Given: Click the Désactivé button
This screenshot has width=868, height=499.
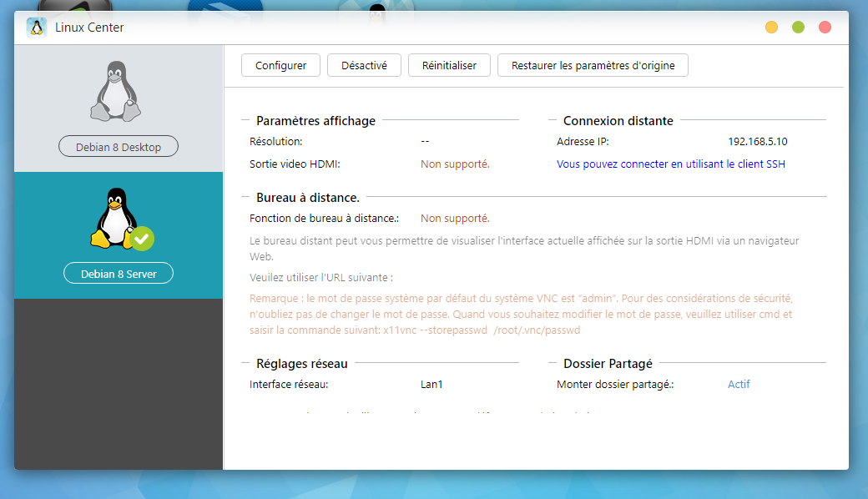Looking at the screenshot, I should [x=364, y=65].
